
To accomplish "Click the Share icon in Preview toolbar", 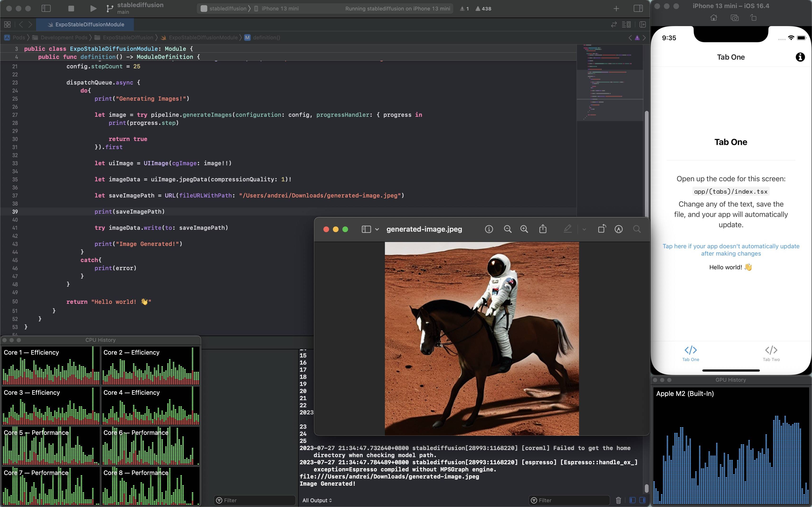I will pos(543,229).
